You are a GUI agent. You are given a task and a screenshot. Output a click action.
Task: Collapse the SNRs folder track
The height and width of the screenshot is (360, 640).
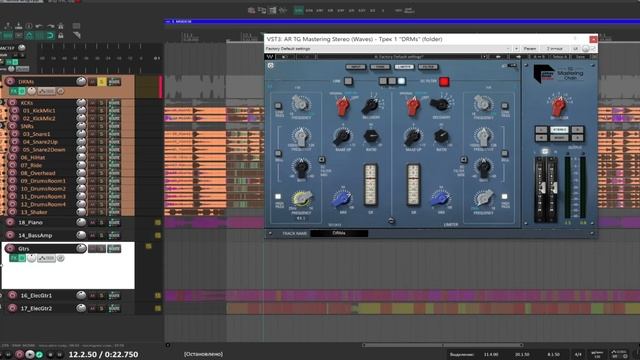[x=2, y=126]
